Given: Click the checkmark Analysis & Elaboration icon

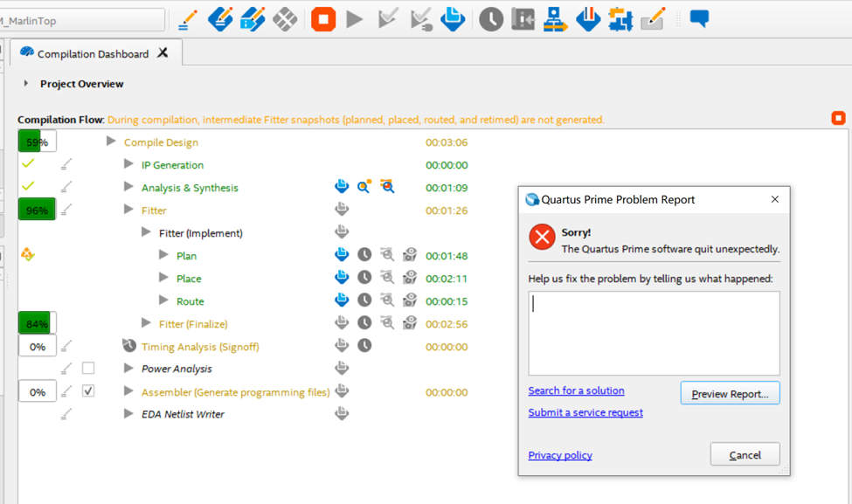Looking at the screenshot, I should click(387, 18).
